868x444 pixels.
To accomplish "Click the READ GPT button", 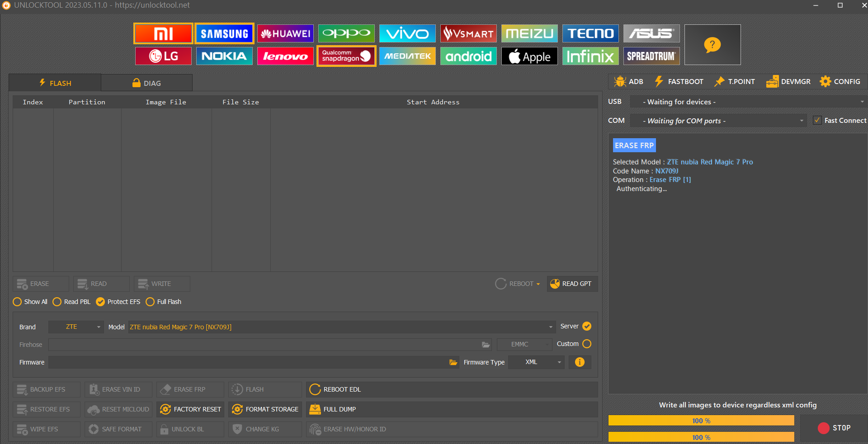I will point(572,284).
